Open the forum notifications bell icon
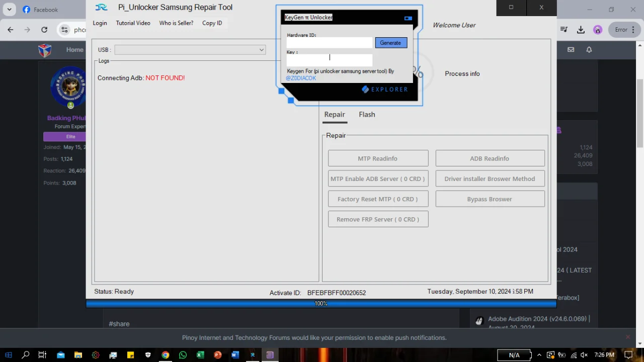This screenshot has height=362, width=644. (x=589, y=50)
